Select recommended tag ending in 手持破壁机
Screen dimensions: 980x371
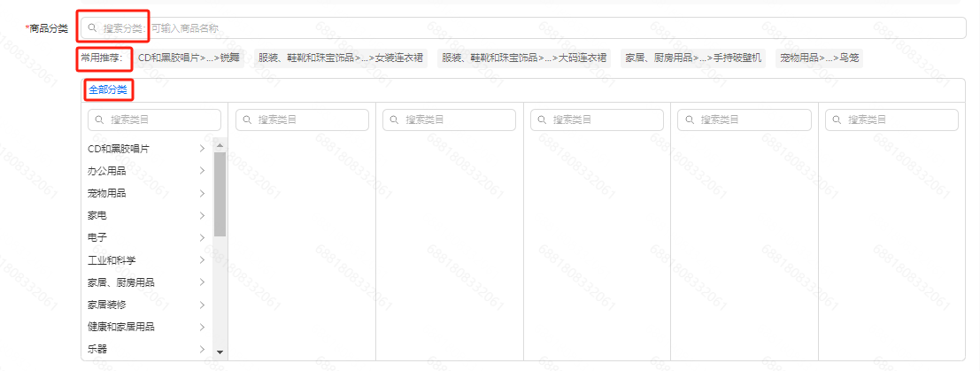693,58
